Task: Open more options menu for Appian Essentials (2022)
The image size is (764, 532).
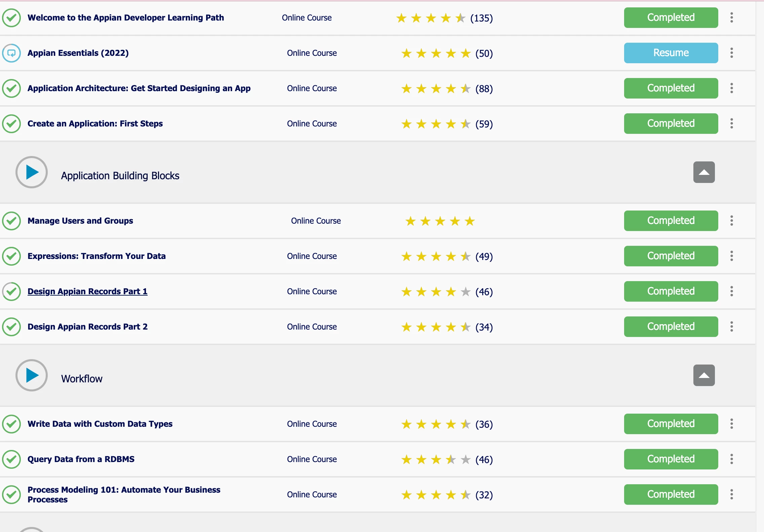Action: coord(732,53)
